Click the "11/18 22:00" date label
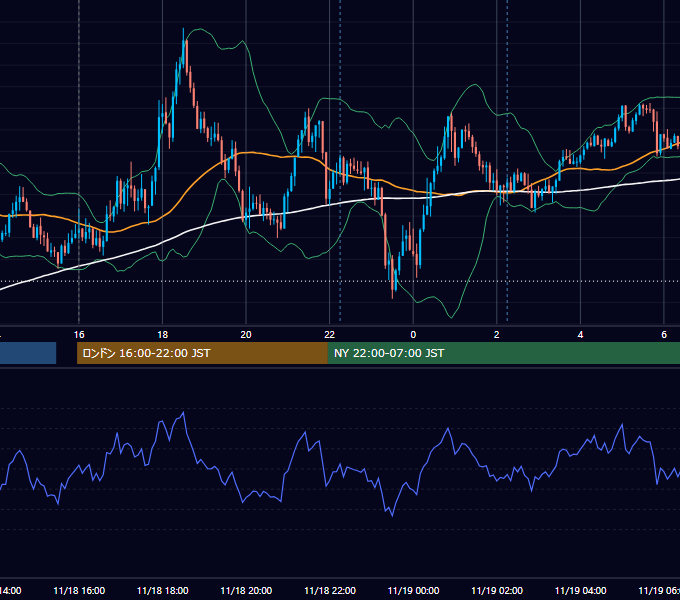This screenshot has width=680, height=600. (x=330, y=591)
